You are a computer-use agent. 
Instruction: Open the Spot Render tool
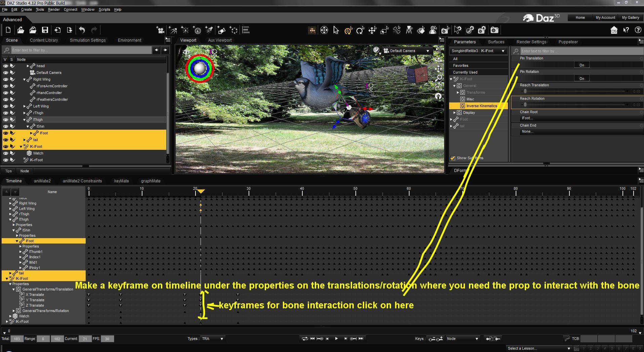(445, 30)
